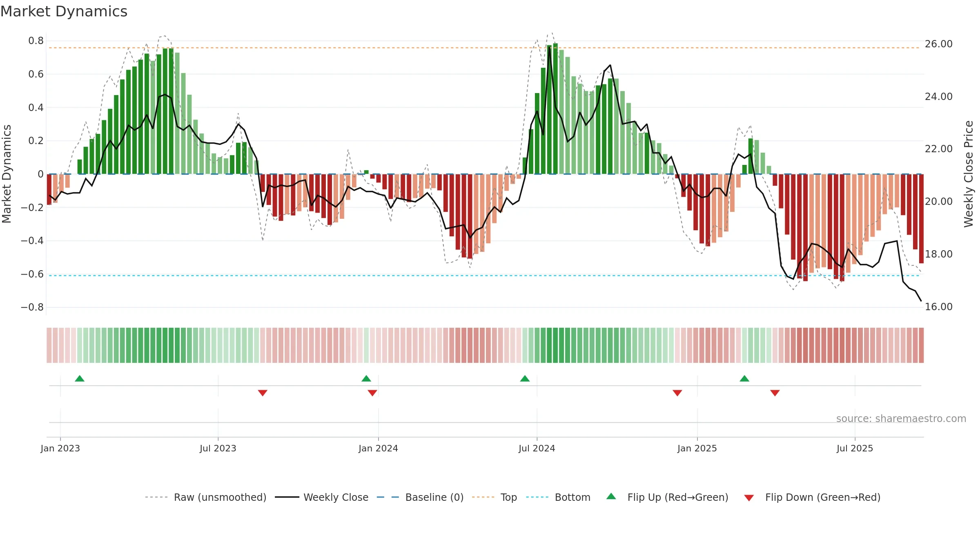Click the red Flip Down triangle icon in legend

[749, 498]
